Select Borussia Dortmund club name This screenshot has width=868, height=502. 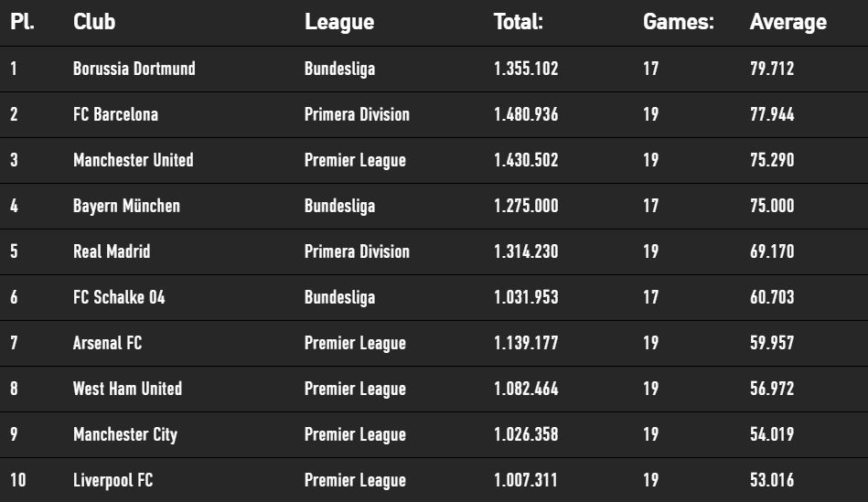pyautogui.click(x=134, y=69)
